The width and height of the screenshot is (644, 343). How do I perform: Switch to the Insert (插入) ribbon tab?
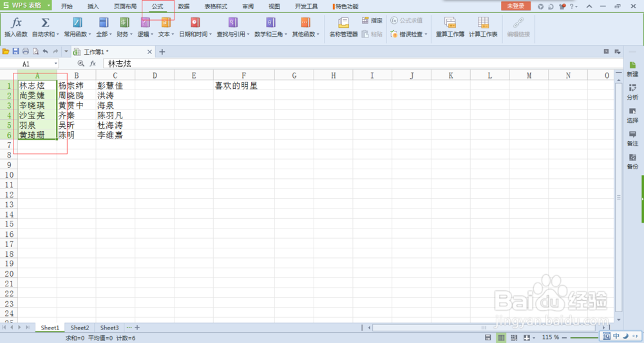tap(93, 6)
